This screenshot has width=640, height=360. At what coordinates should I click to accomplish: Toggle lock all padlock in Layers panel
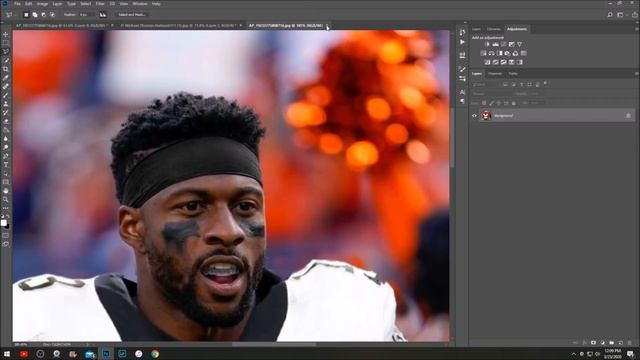pos(513,103)
